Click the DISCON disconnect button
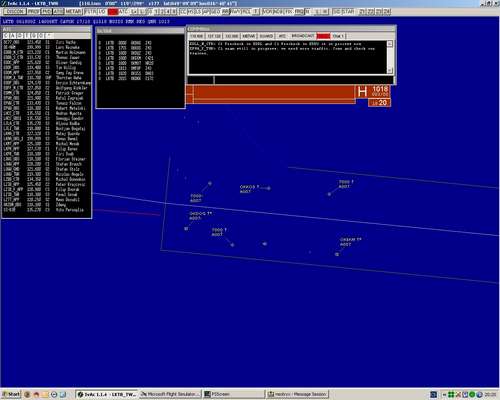Image resolution: width=500 pixels, height=400 pixels. (15, 12)
